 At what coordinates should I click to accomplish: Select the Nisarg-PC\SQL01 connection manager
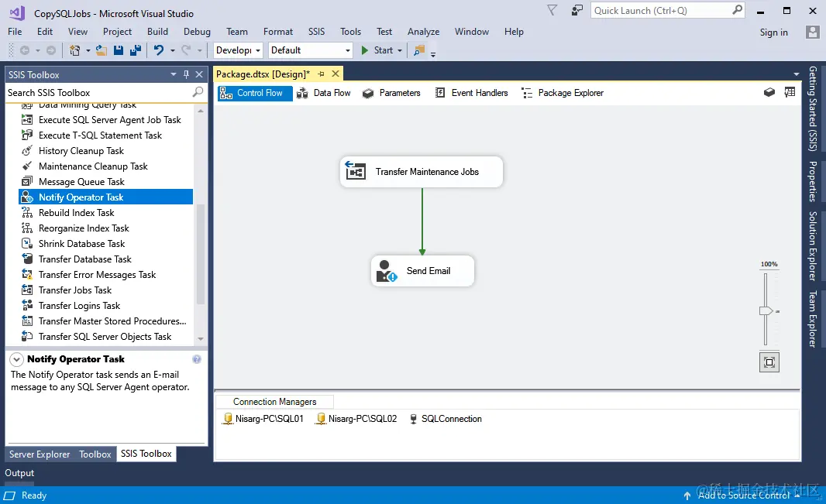[263, 419]
